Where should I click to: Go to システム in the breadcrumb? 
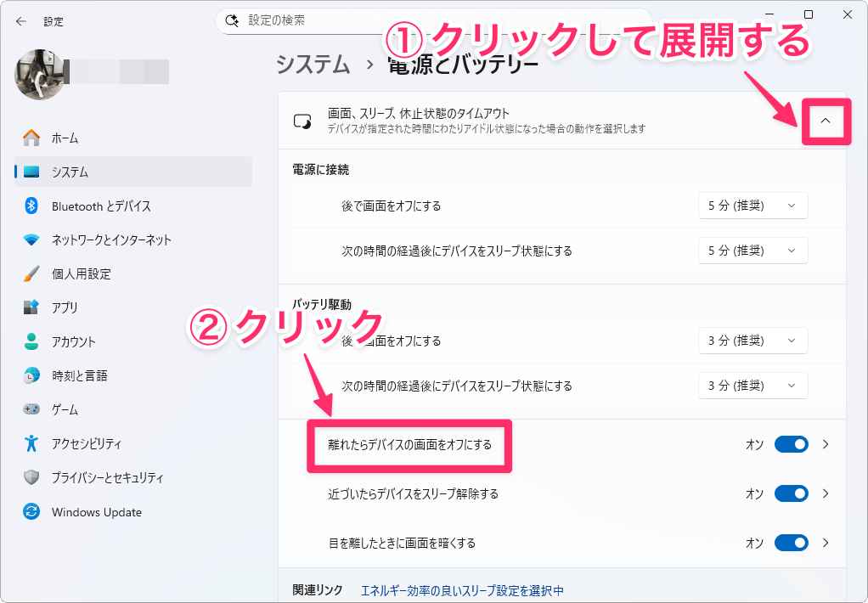[x=313, y=64]
